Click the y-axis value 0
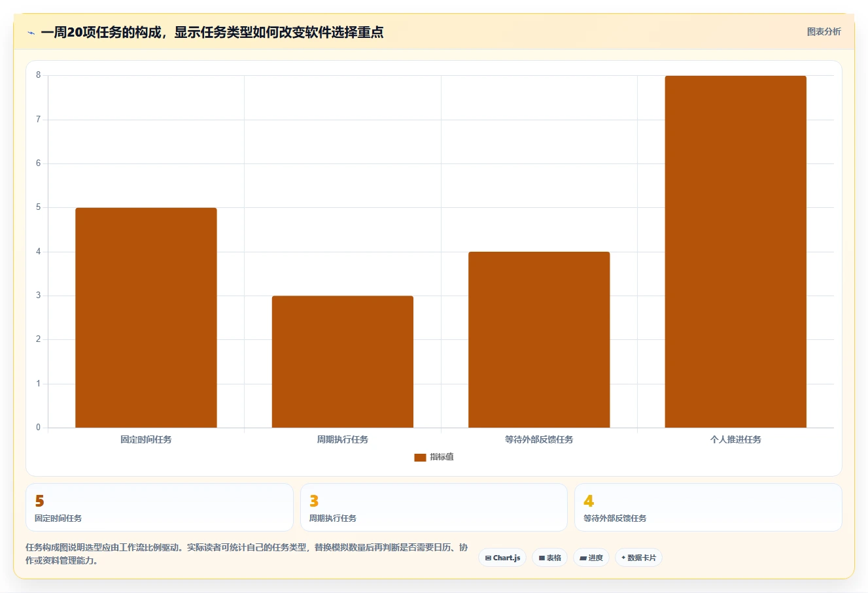868x593 pixels. [x=38, y=428]
